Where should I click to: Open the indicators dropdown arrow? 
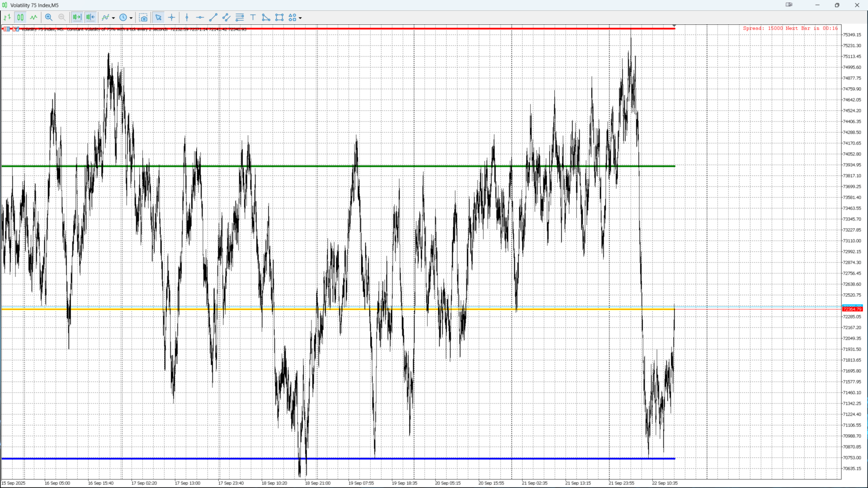(x=113, y=18)
